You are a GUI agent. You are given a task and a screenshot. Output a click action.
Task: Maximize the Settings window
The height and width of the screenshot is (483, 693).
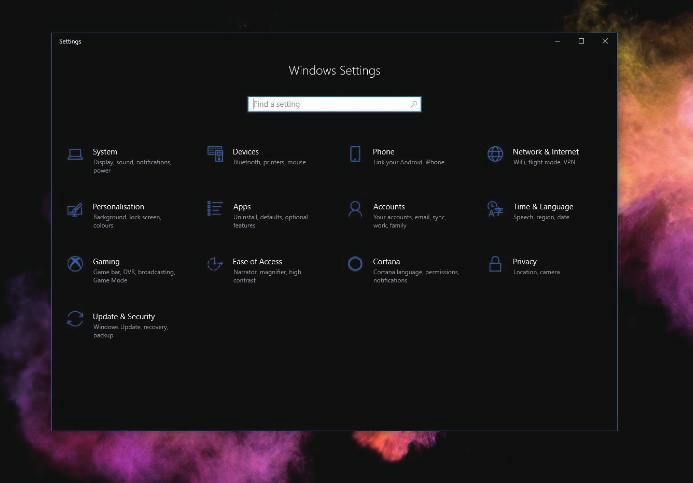[581, 41]
